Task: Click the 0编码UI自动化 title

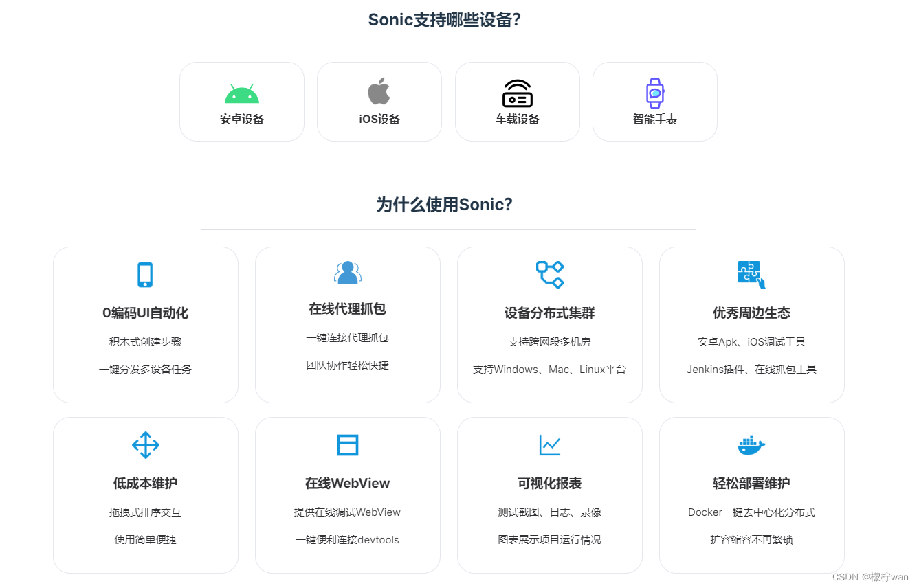Action: click(146, 313)
